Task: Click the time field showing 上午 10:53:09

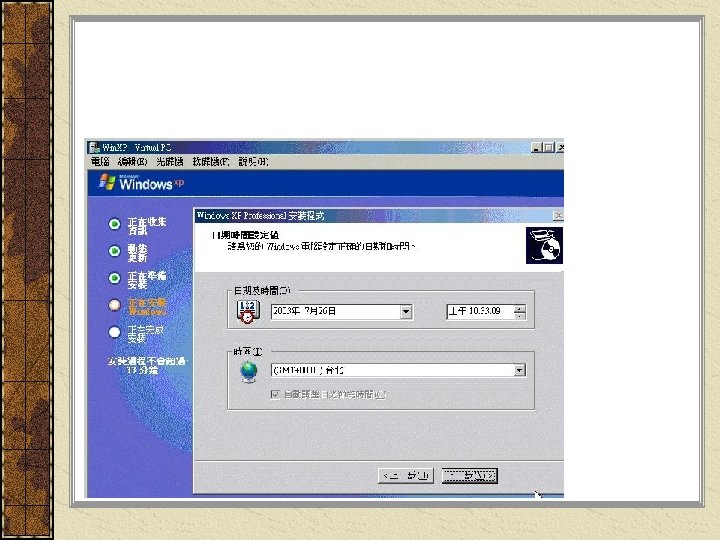Action: (x=480, y=311)
